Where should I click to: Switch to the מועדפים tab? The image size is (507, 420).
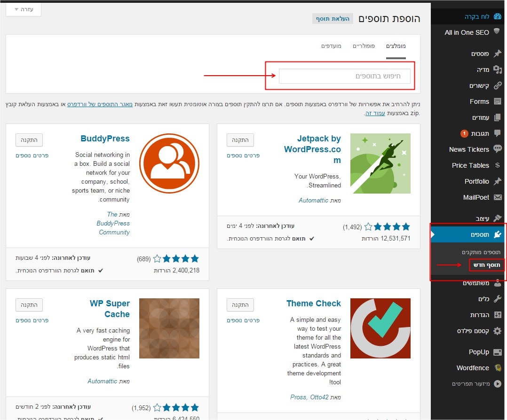(x=331, y=46)
